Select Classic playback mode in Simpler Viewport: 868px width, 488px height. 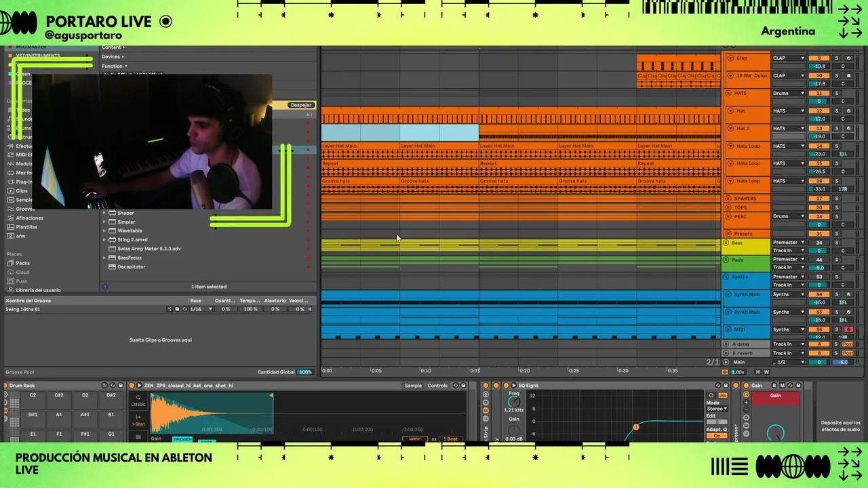tap(138, 401)
